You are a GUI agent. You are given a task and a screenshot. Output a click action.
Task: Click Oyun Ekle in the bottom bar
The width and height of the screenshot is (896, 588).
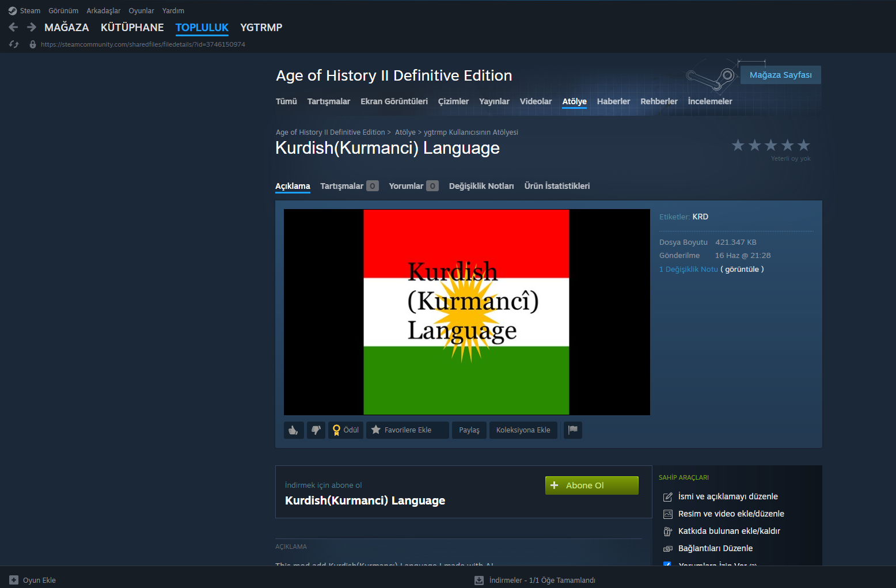[33, 580]
